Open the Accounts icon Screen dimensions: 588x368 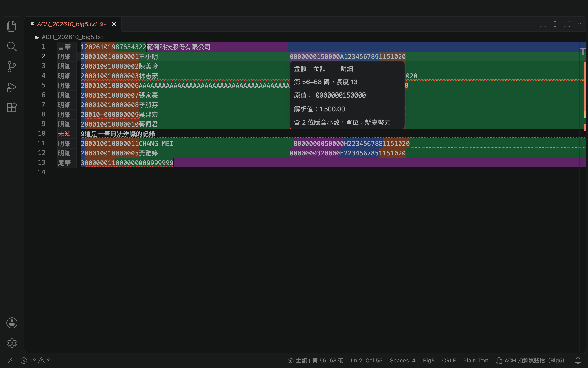pos(12,323)
